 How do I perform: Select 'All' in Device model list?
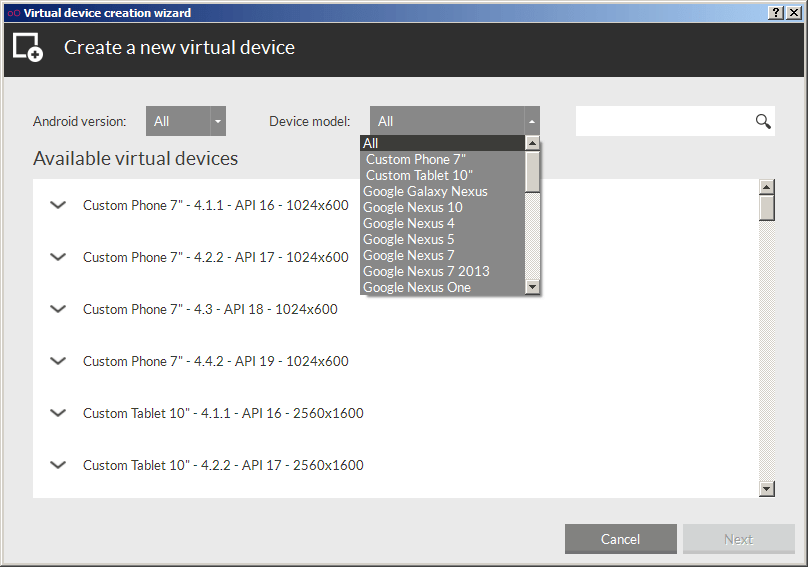[442, 143]
